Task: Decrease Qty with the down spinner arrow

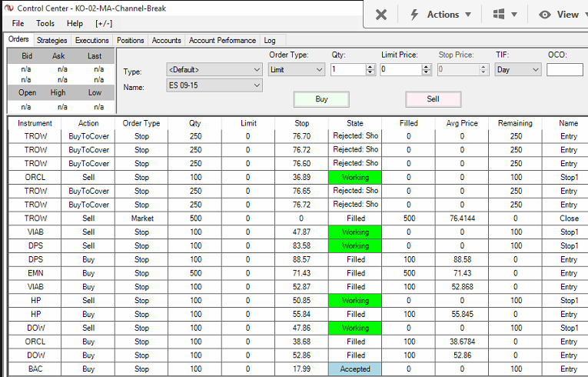Action: click(x=370, y=72)
